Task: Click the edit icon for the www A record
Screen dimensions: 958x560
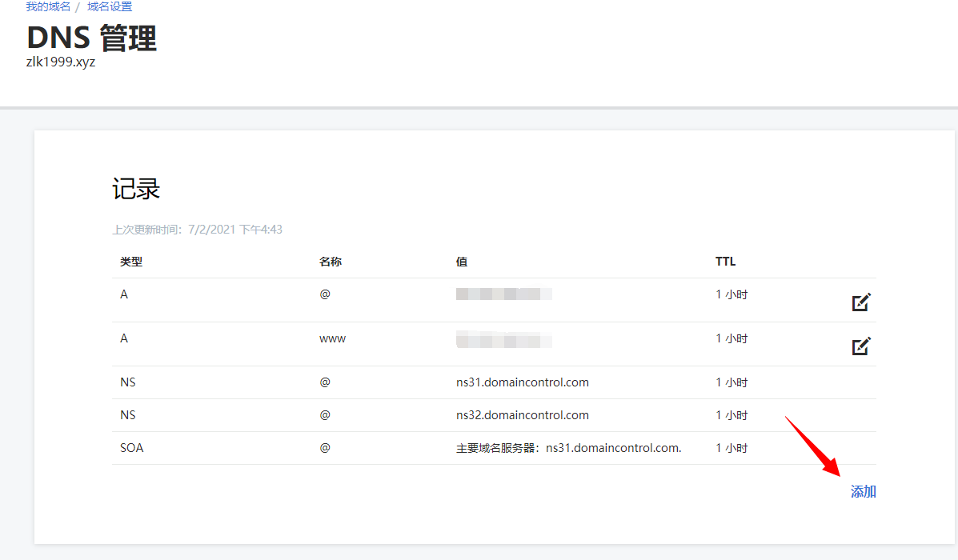Action: (860, 346)
